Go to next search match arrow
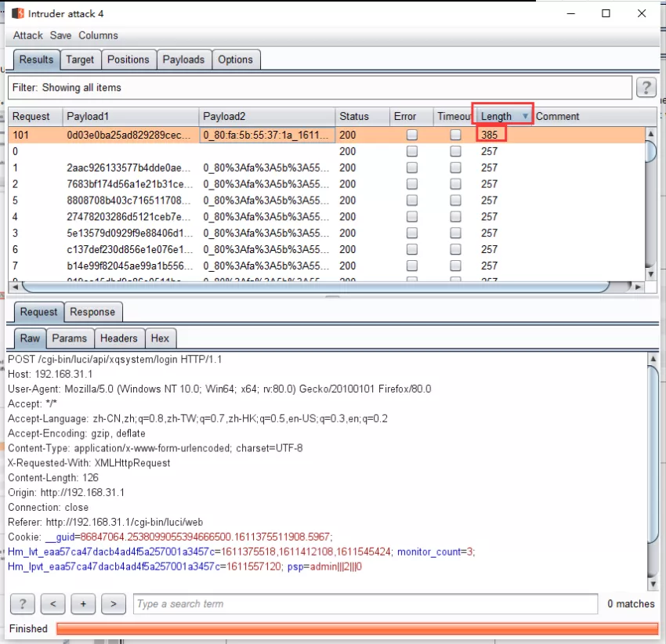Image resolution: width=666 pixels, height=644 pixels. coord(114,603)
